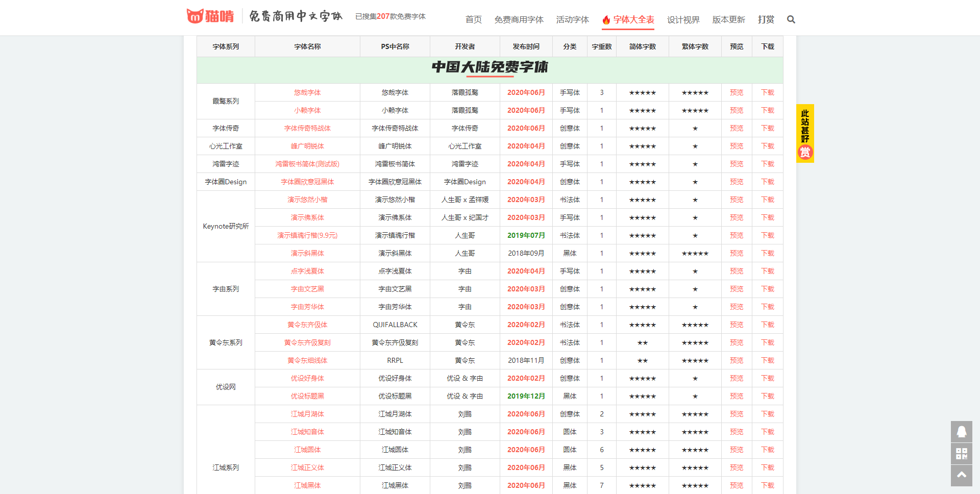Open 鸿雷板书简体(测试版) link

pyautogui.click(x=307, y=164)
